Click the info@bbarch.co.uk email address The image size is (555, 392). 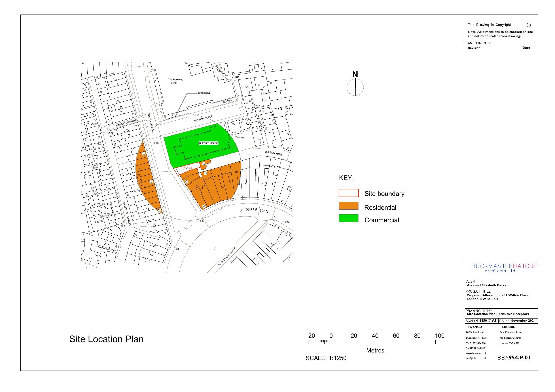(476, 358)
